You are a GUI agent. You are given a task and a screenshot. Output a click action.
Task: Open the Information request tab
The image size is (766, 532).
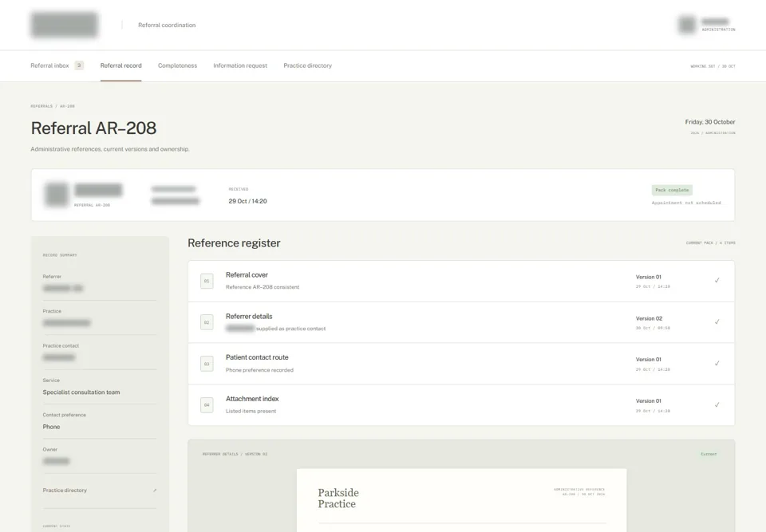(240, 65)
